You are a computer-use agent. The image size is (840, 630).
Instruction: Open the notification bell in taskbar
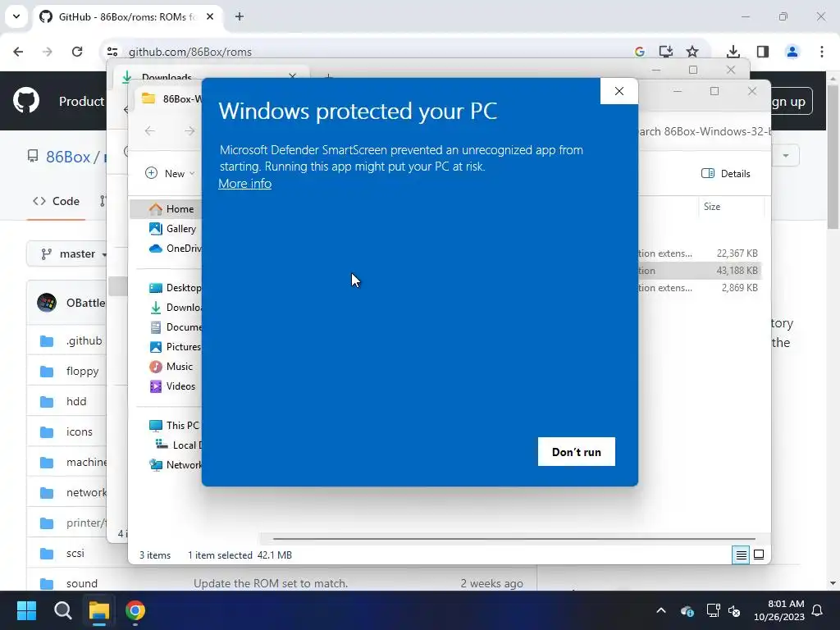click(x=818, y=610)
